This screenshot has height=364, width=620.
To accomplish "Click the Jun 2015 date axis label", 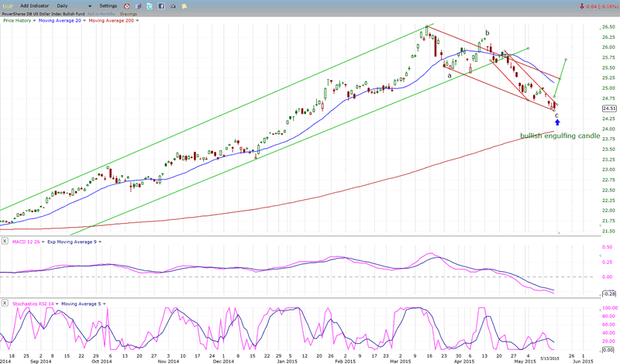I will point(583,361).
